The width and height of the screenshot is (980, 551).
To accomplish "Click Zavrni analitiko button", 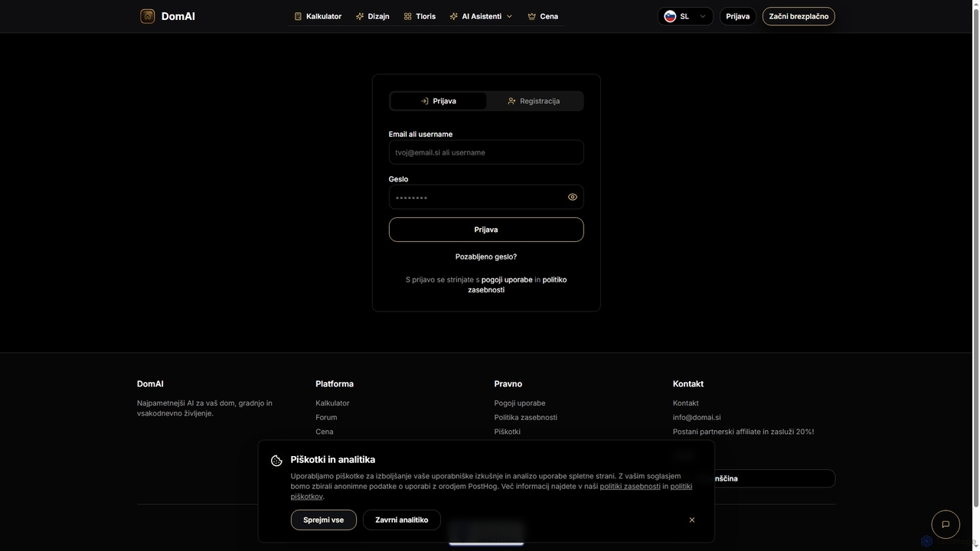I will (402, 520).
